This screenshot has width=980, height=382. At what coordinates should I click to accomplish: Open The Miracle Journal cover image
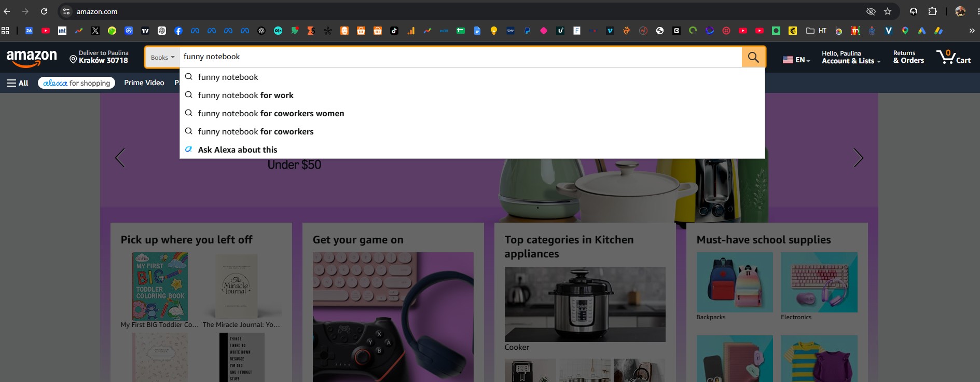click(x=237, y=286)
